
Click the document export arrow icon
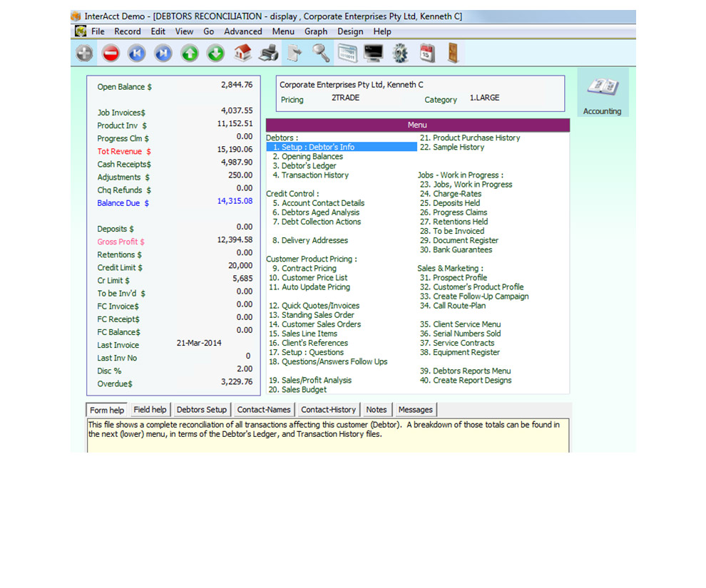tap(295, 53)
